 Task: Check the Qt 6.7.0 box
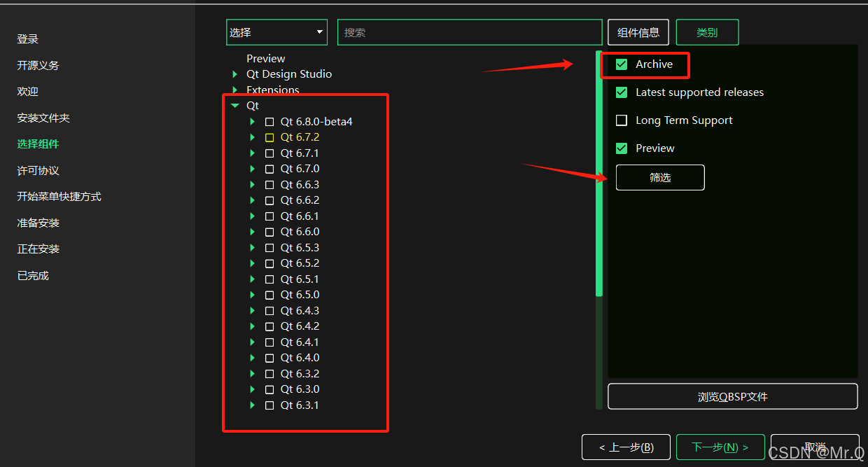coord(269,169)
